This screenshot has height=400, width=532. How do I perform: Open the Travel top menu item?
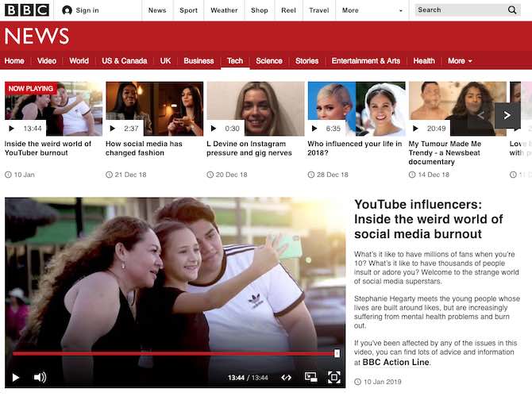[319, 10]
